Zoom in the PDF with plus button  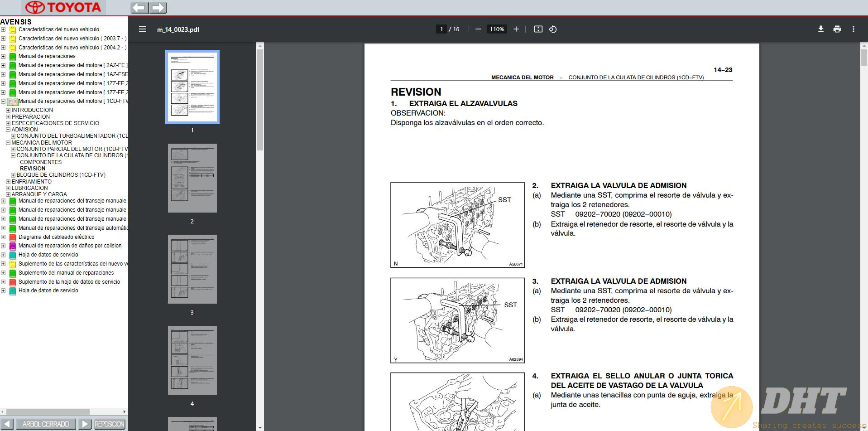pos(516,29)
